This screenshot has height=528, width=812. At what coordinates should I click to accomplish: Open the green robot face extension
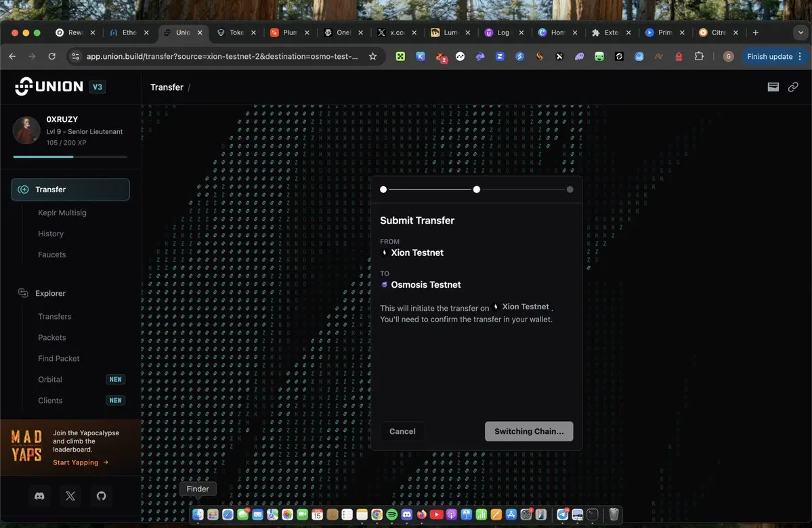[x=599, y=56]
